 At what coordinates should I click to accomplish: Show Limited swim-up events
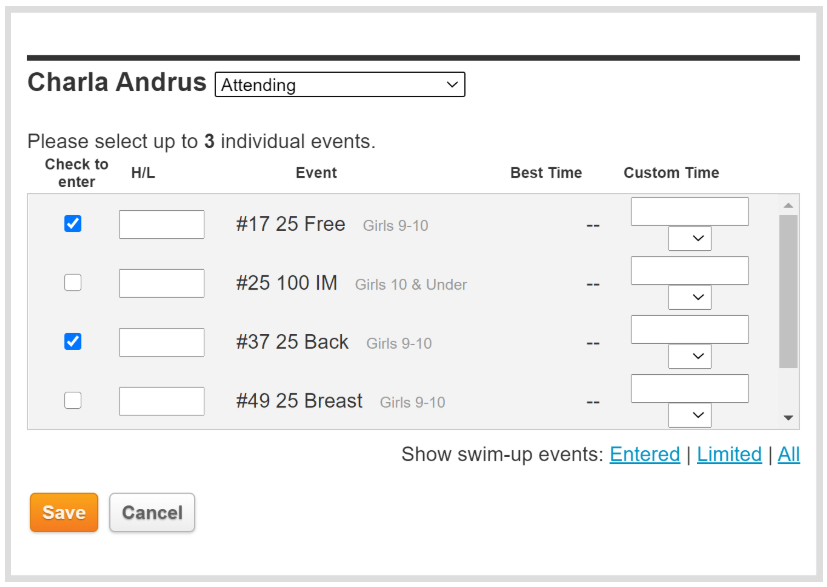(x=729, y=455)
